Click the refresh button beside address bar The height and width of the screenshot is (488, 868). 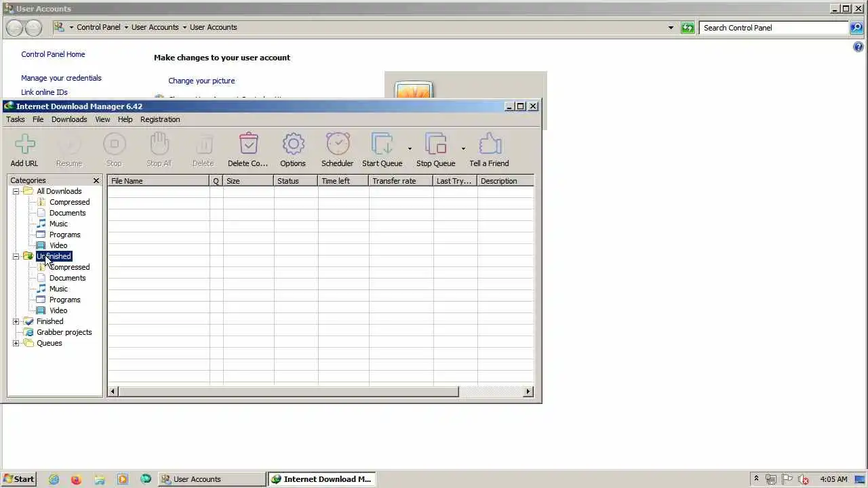pos(688,28)
